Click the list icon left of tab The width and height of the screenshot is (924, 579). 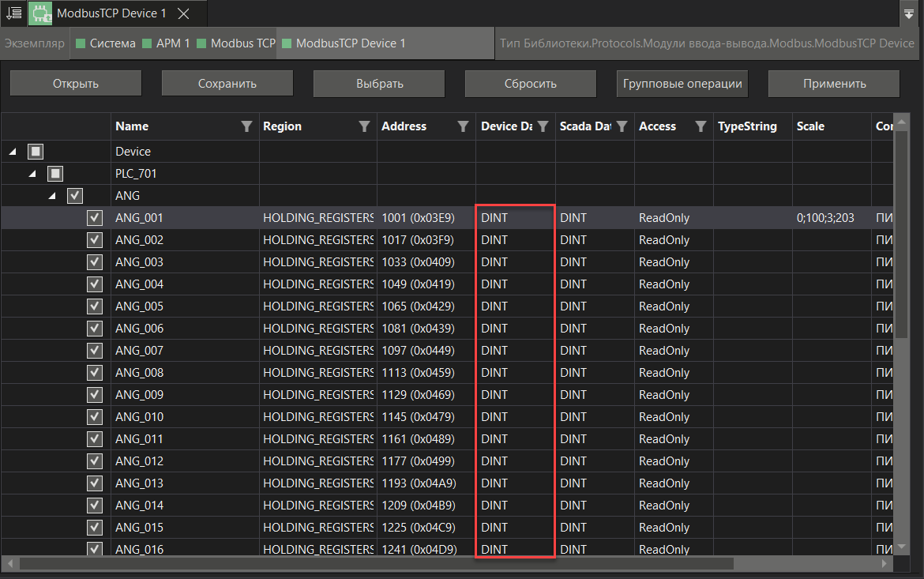pyautogui.click(x=13, y=13)
